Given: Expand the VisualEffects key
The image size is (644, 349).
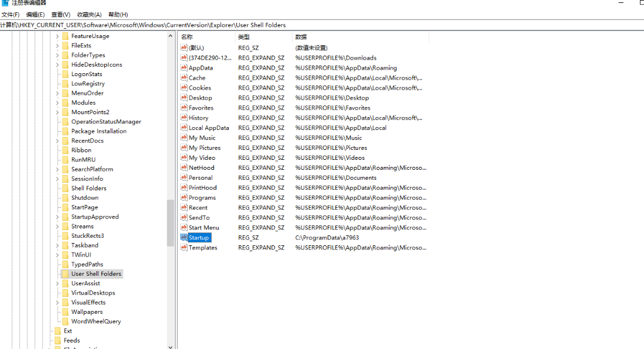Looking at the screenshot, I should (57, 302).
